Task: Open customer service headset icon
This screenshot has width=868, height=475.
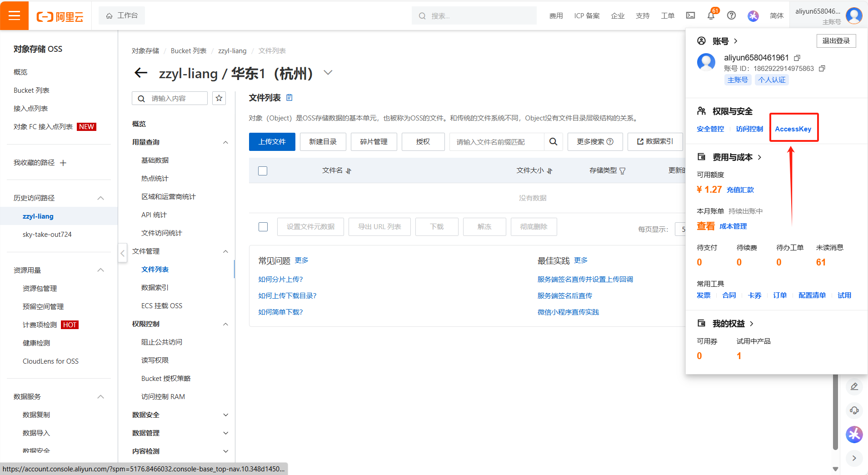Action: click(854, 410)
